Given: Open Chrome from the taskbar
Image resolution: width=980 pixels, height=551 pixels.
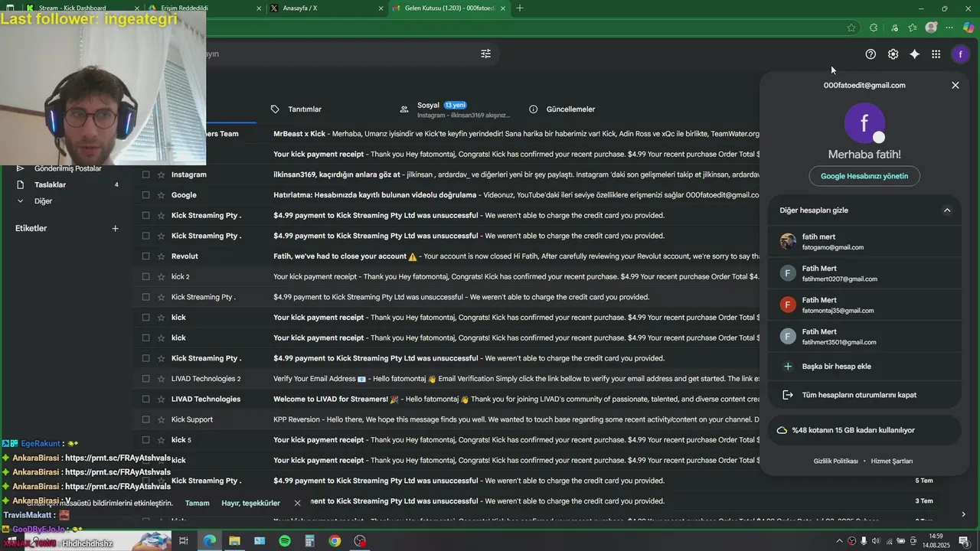Looking at the screenshot, I should click(x=335, y=541).
